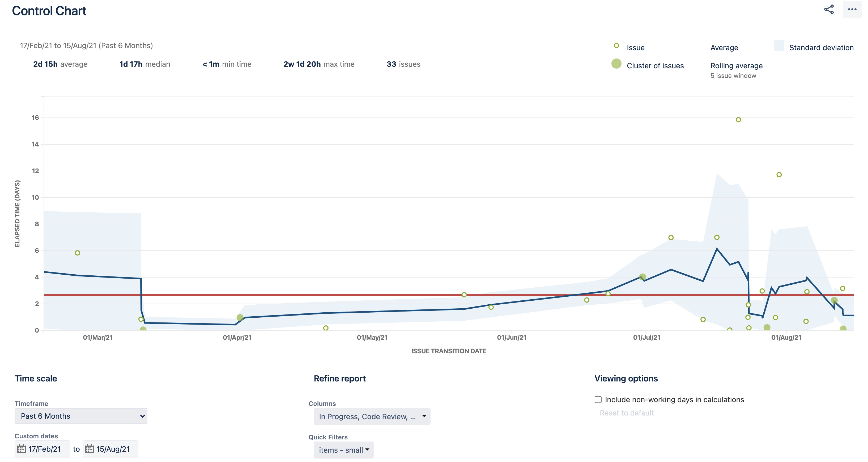
Task: Click the Issue legend circle icon
Action: (x=616, y=45)
